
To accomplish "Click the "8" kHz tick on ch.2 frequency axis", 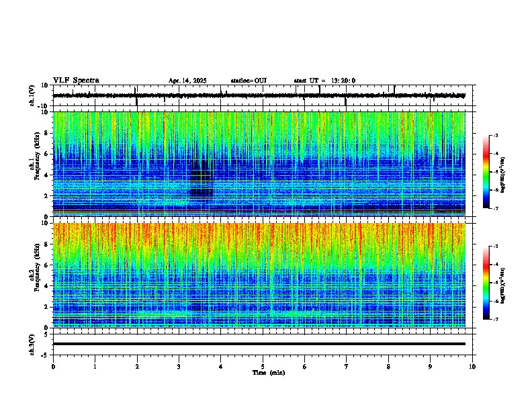I will 46,244.
